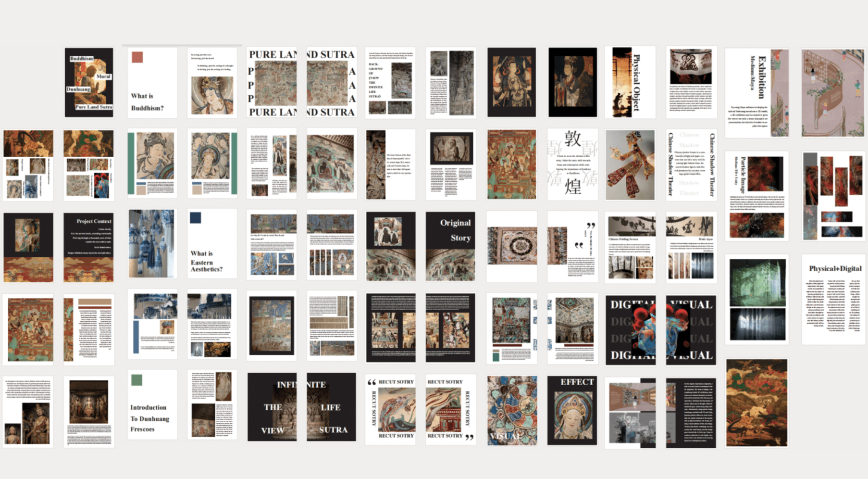868x479 pixels.
Task: Select the green projection photos page
Action: click(757, 299)
